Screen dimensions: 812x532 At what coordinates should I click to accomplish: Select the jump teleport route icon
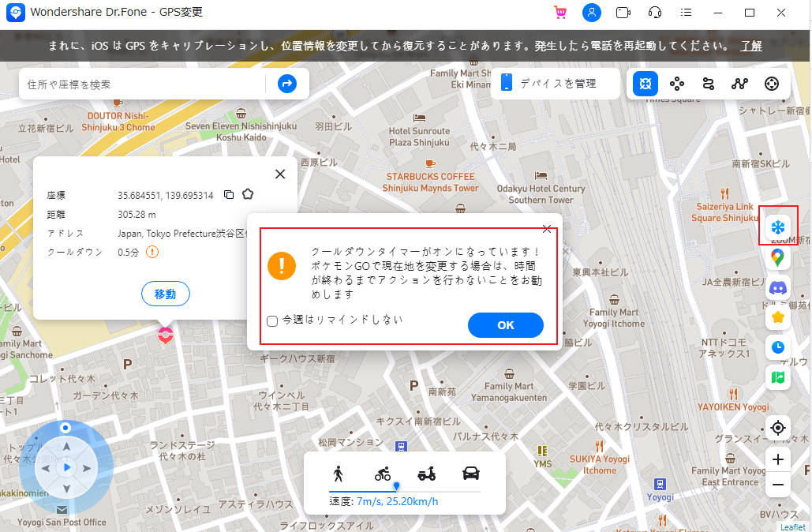[740, 84]
